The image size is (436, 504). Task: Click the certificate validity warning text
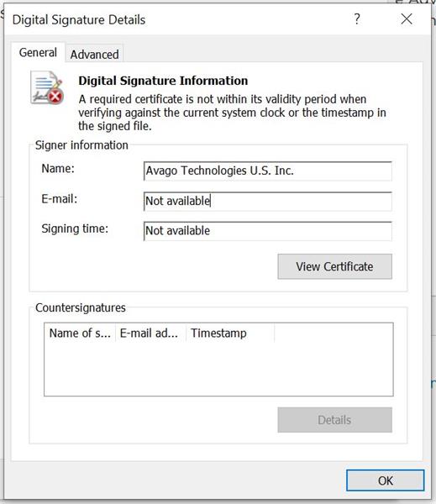(232, 113)
